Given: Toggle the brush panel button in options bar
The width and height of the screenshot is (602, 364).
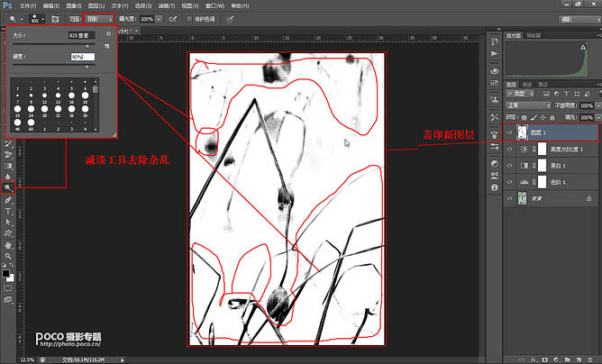Looking at the screenshot, I should coord(55,19).
